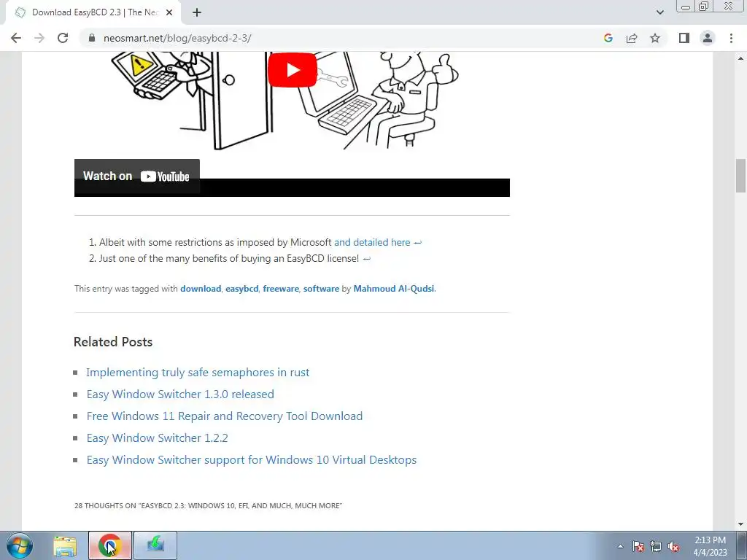Close the Download EasyBCD 2.3 tab
The height and width of the screenshot is (560, 747).
pos(169,12)
